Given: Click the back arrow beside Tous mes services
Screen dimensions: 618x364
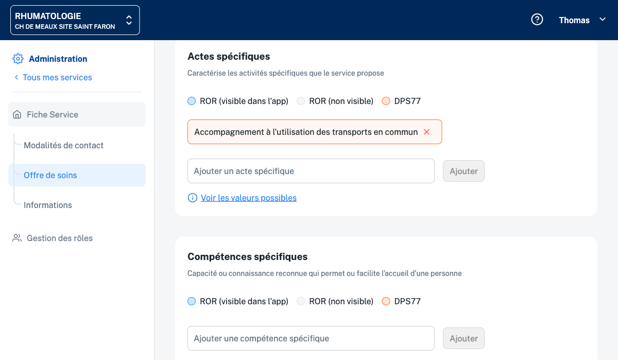Looking at the screenshot, I should pos(16,77).
